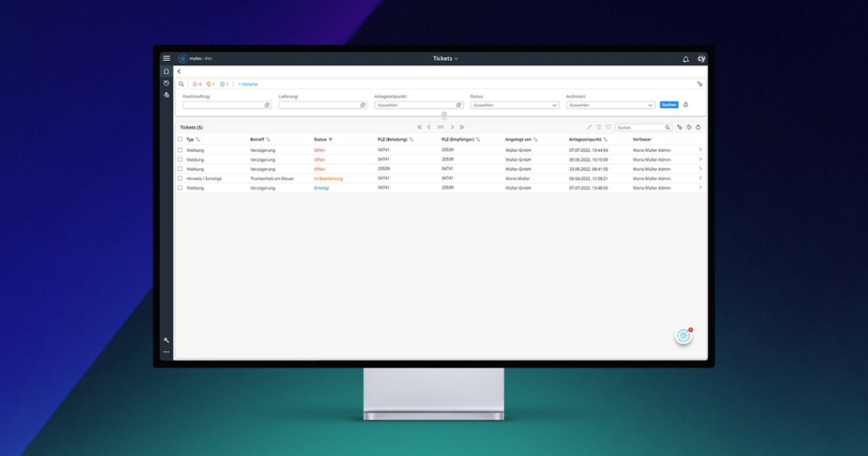868x456 pixels.
Task: Click the Home icon in the sidebar
Action: pos(166,71)
